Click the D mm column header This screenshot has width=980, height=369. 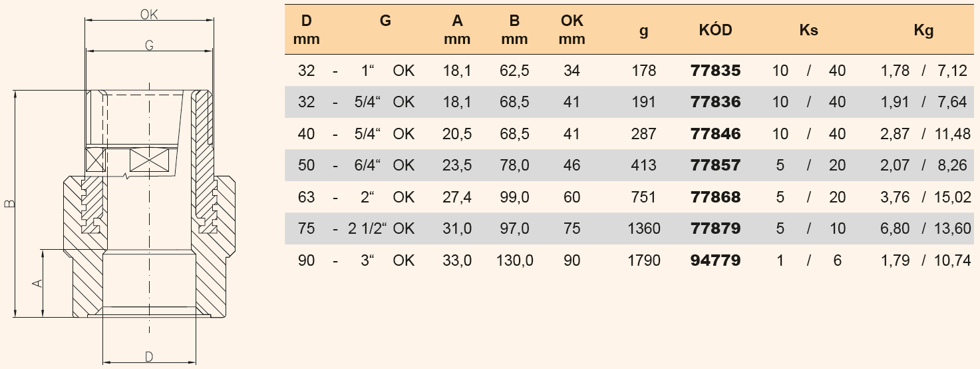pyautogui.click(x=307, y=30)
